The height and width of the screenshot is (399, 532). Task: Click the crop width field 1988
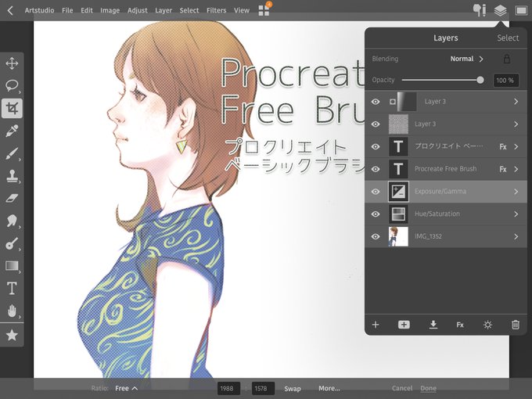coord(228,389)
